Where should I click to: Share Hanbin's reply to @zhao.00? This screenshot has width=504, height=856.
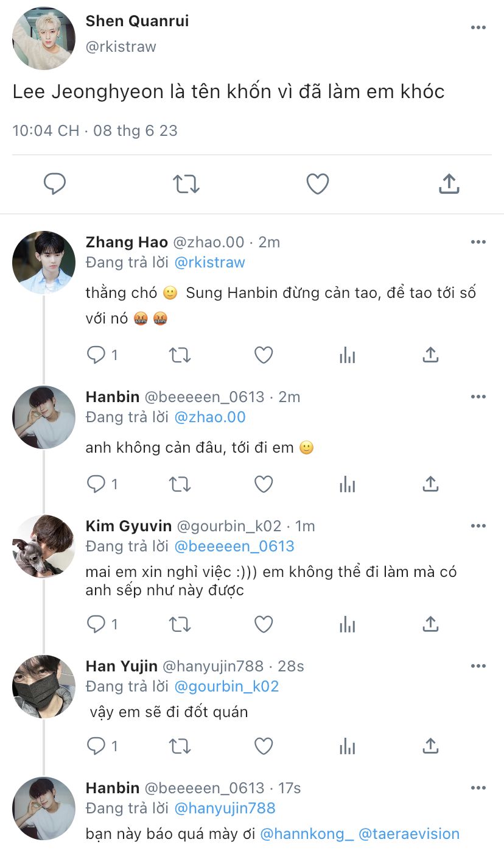430,484
